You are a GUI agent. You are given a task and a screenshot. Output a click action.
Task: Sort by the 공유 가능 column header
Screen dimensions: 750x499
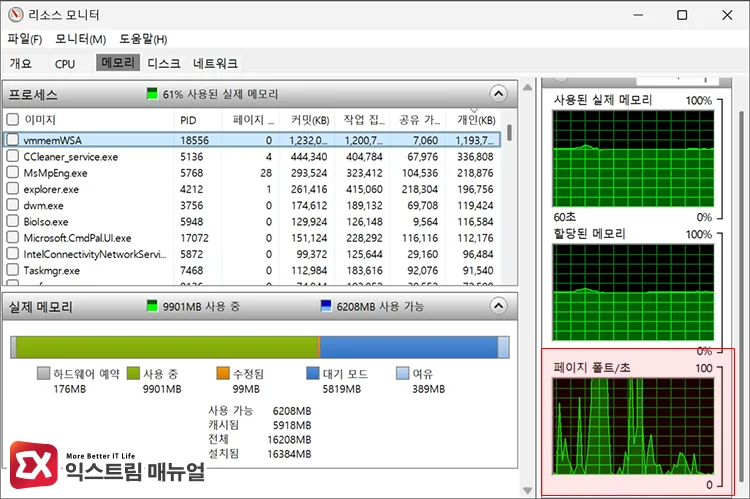pos(419,120)
